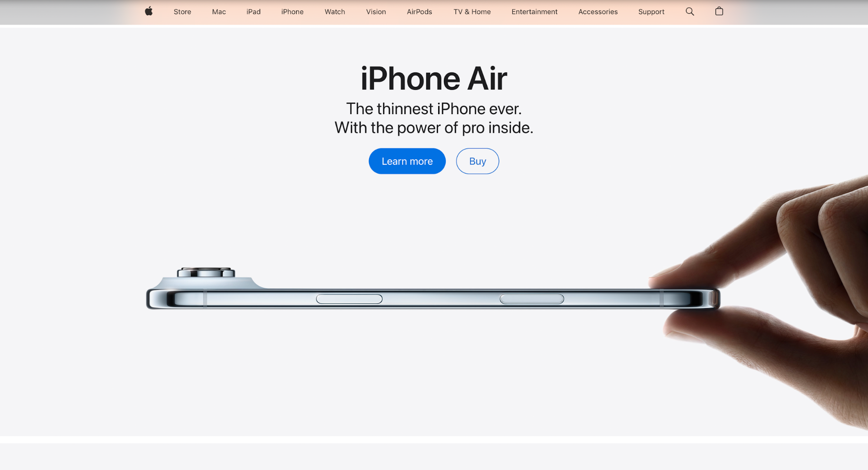The height and width of the screenshot is (470, 868).
Task: Click the blue Learn more button
Action: 407,161
